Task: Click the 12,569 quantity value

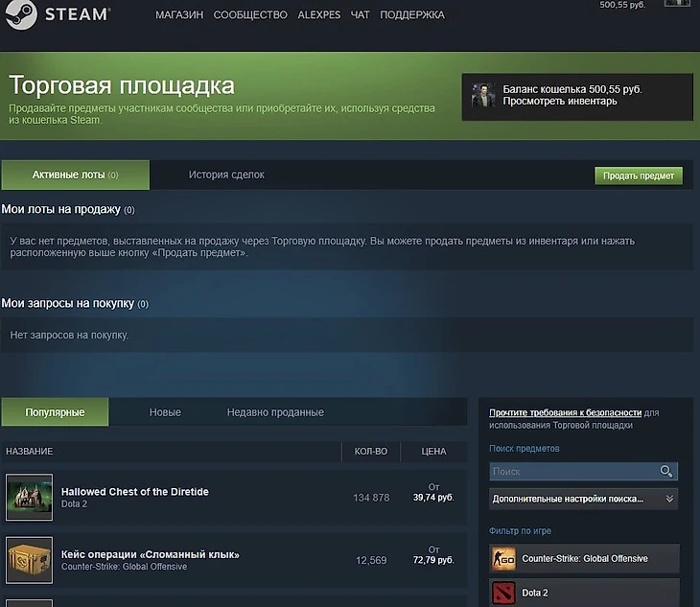Action: [371, 561]
